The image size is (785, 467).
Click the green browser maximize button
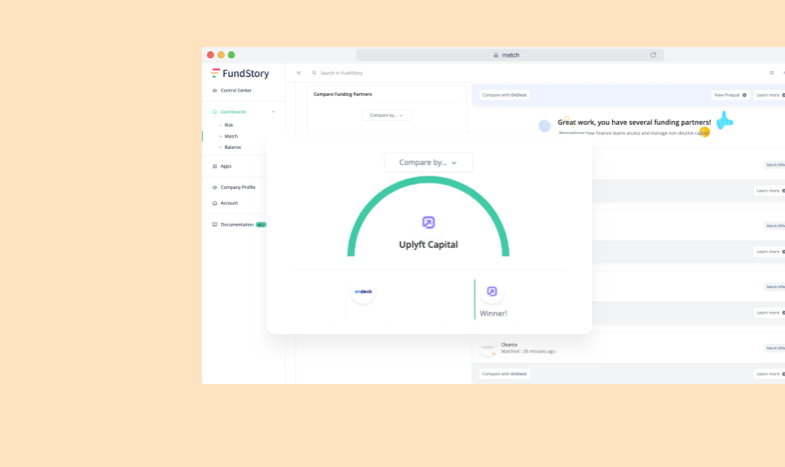[x=231, y=55]
